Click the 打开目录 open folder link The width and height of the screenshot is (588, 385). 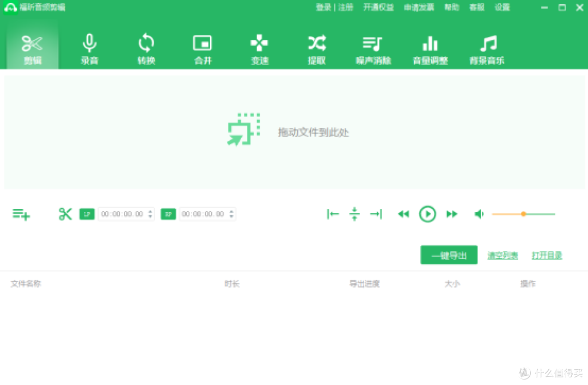click(x=547, y=256)
